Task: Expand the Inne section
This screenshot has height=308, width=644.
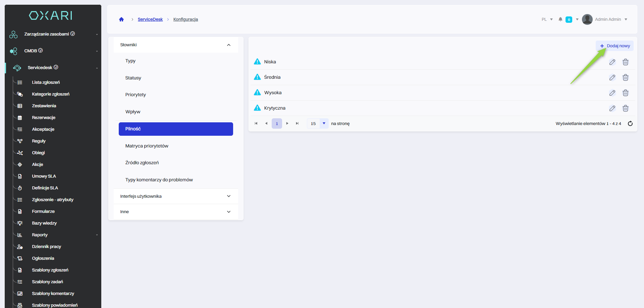Action: click(229, 212)
